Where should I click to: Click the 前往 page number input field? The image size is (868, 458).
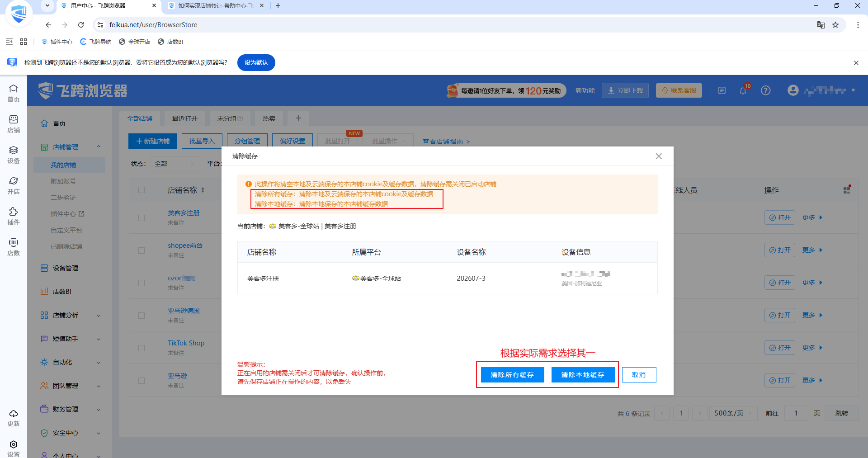point(797,413)
